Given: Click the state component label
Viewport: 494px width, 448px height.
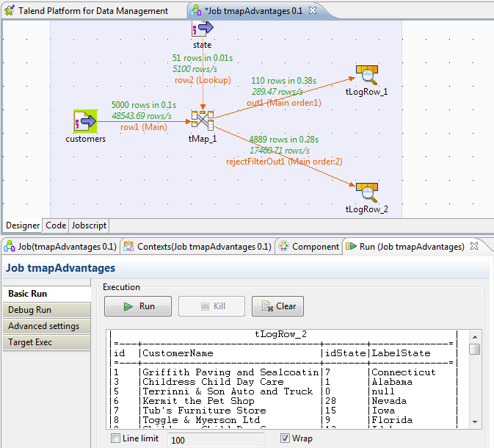Looking at the screenshot, I should click(203, 45).
